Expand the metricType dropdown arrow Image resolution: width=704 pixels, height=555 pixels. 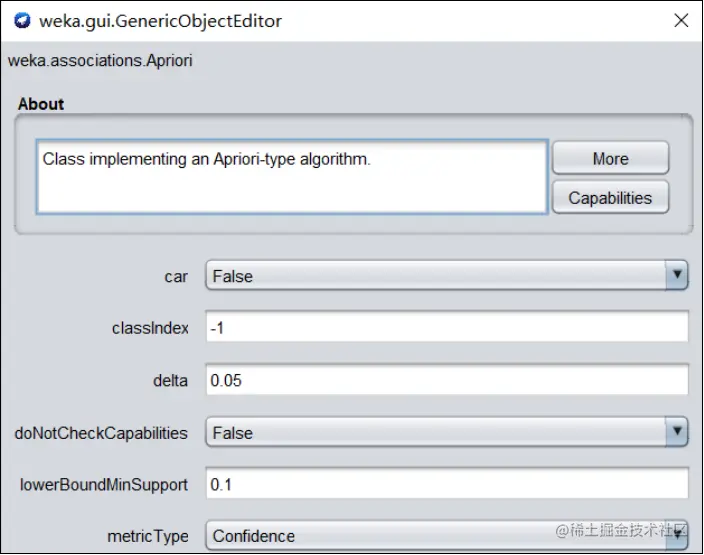pyautogui.click(x=677, y=536)
